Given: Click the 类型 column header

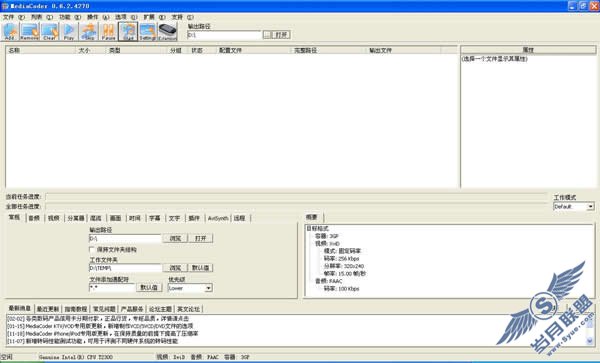Looking at the screenshot, I should pos(136,50).
